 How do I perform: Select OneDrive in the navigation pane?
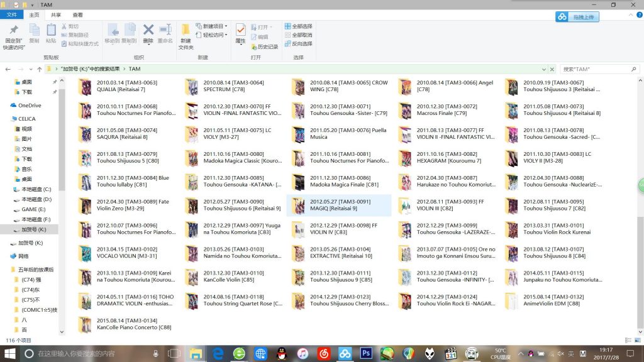pyautogui.click(x=29, y=106)
